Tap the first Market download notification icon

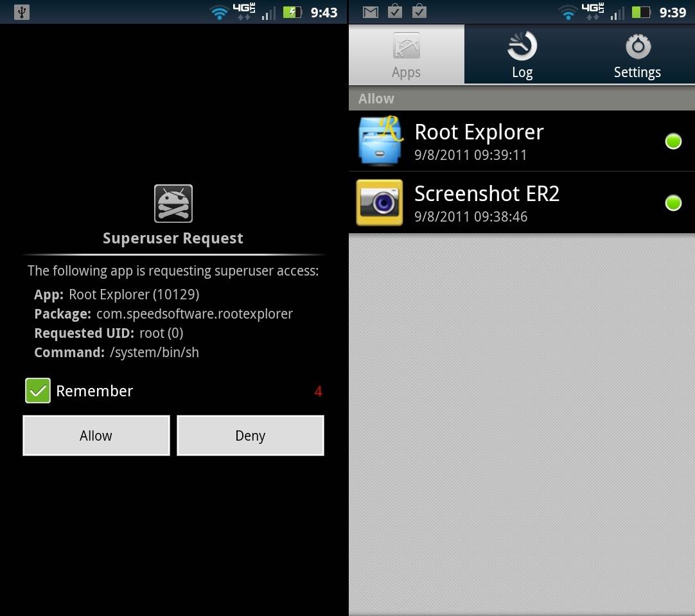(x=395, y=12)
